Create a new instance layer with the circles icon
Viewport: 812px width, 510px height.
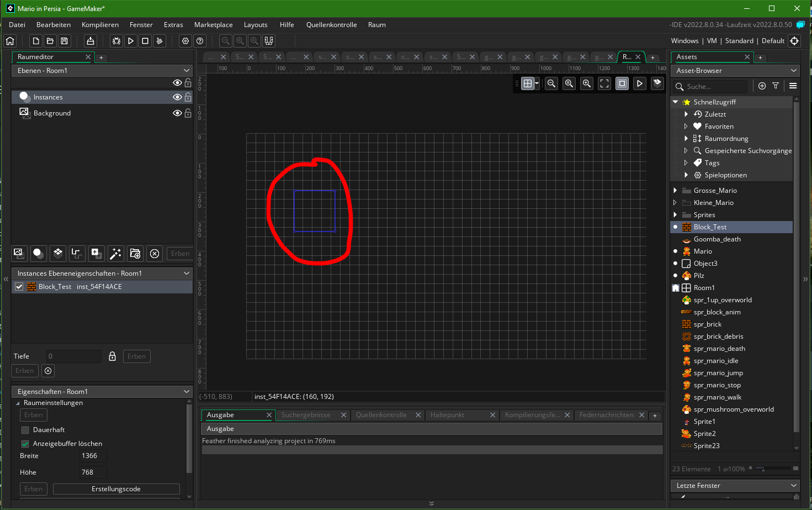(x=38, y=253)
